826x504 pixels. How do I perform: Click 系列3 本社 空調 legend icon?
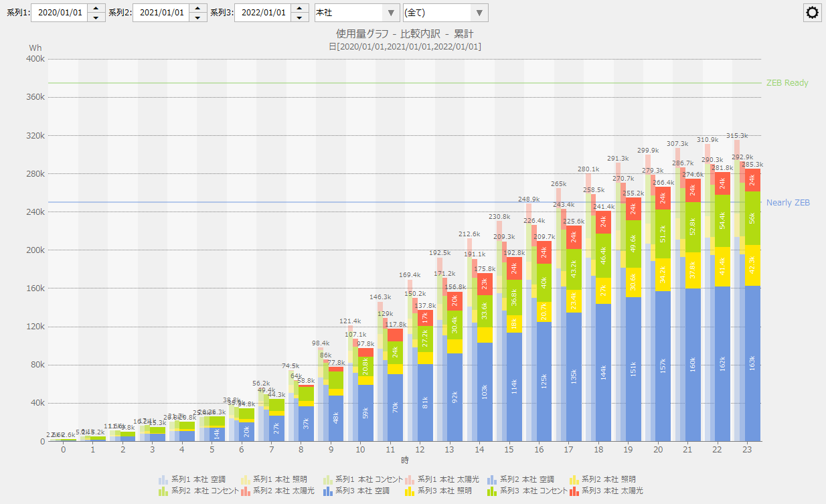[327, 491]
